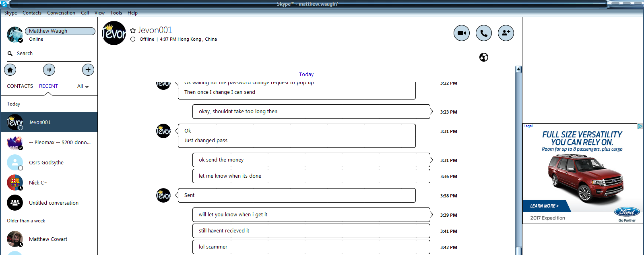This screenshot has width=644, height=255.
Task: Start a video call with Jevon001
Action: click(x=462, y=33)
